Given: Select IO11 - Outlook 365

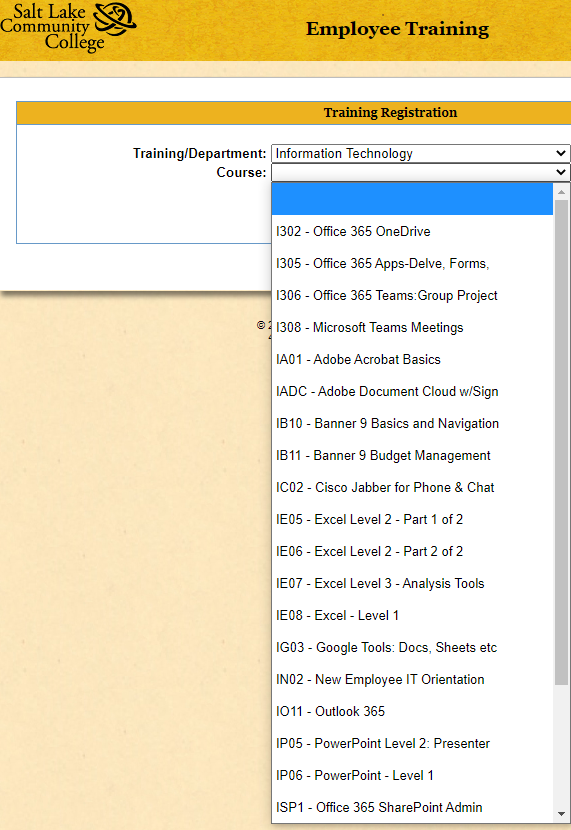Looking at the screenshot, I should tap(412, 711).
